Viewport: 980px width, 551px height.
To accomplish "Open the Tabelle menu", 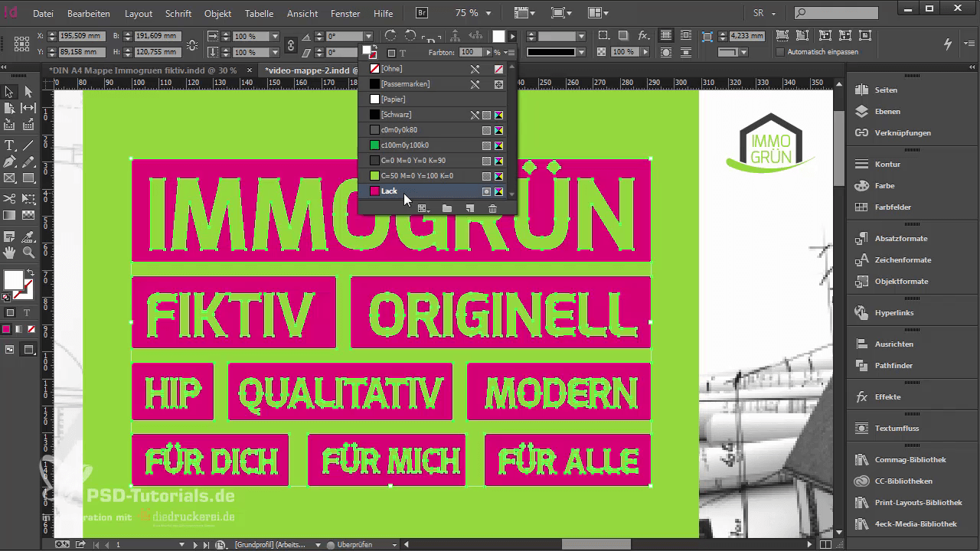I will 259,13.
